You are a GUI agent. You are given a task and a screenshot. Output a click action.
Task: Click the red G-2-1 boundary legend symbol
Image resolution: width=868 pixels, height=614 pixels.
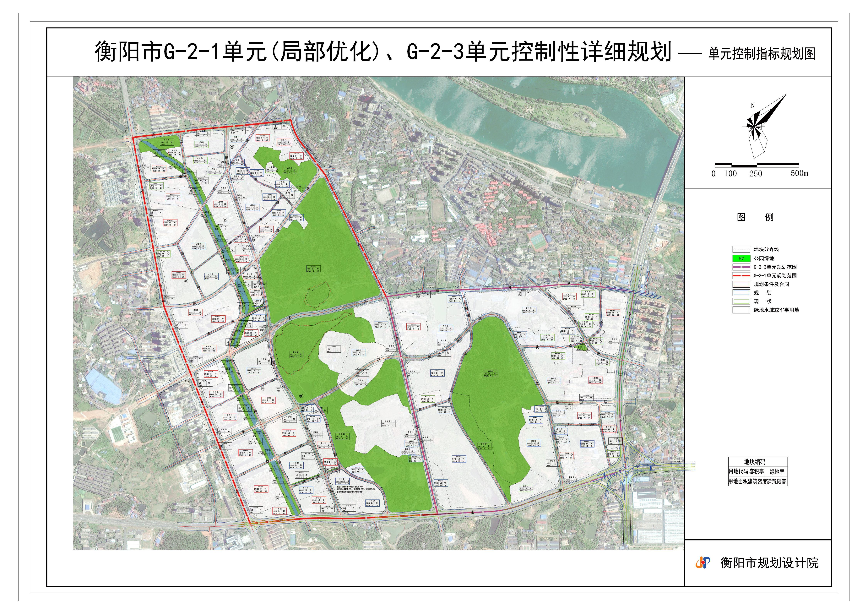pyautogui.click(x=741, y=276)
